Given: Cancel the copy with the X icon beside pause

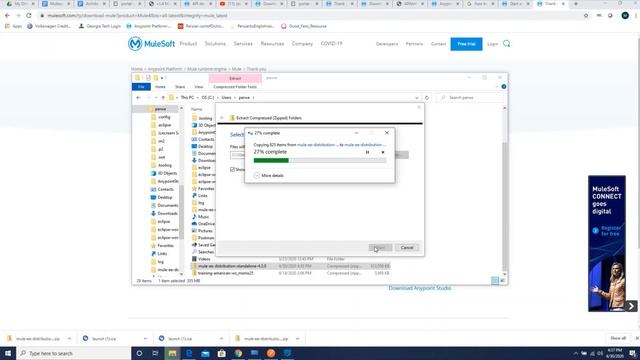Looking at the screenshot, I should pos(383,152).
